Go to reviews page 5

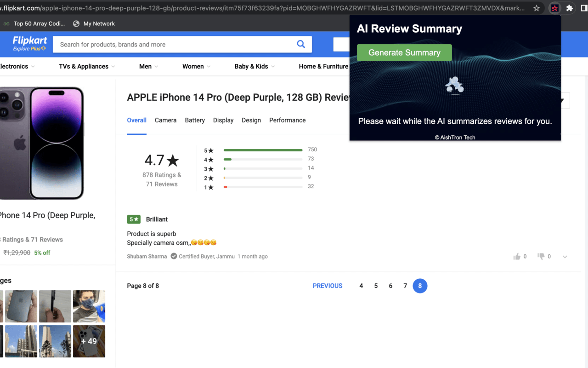click(376, 286)
